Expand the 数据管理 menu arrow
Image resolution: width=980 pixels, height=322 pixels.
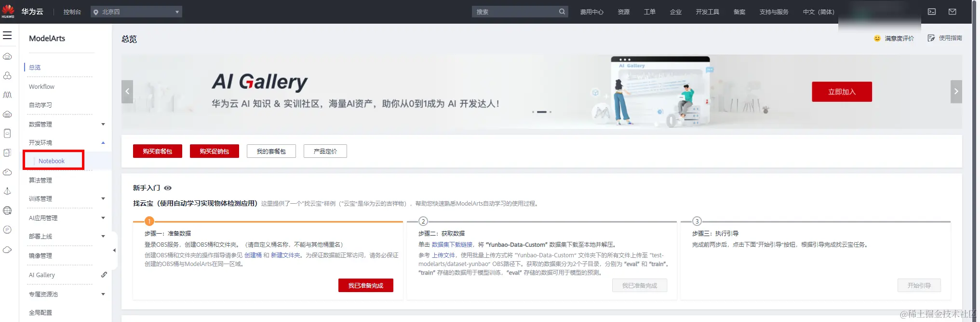click(103, 124)
